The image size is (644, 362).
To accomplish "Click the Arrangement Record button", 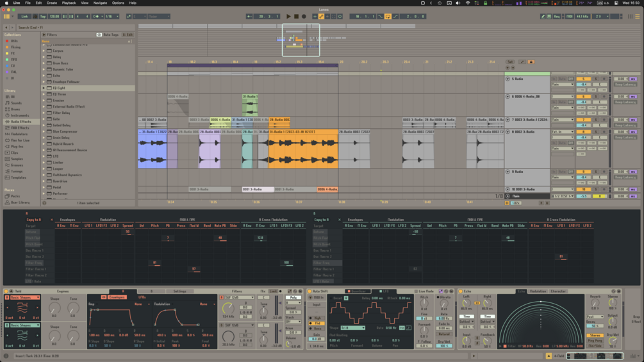I will pos(304,17).
